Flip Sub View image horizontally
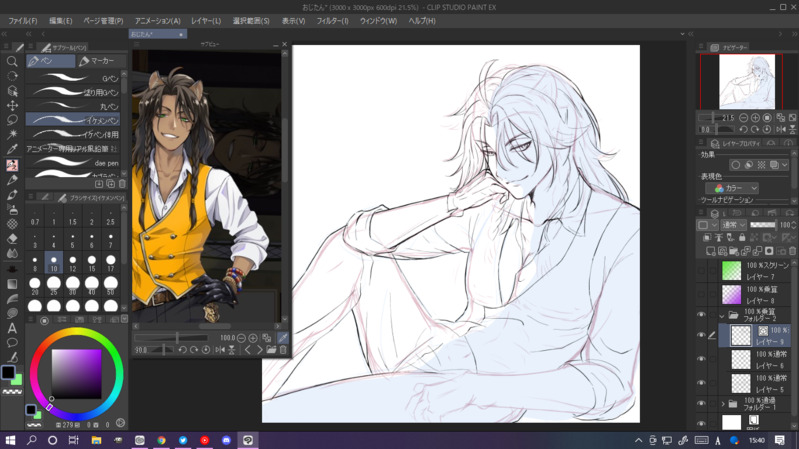The height and width of the screenshot is (449, 799). (220, 350)
